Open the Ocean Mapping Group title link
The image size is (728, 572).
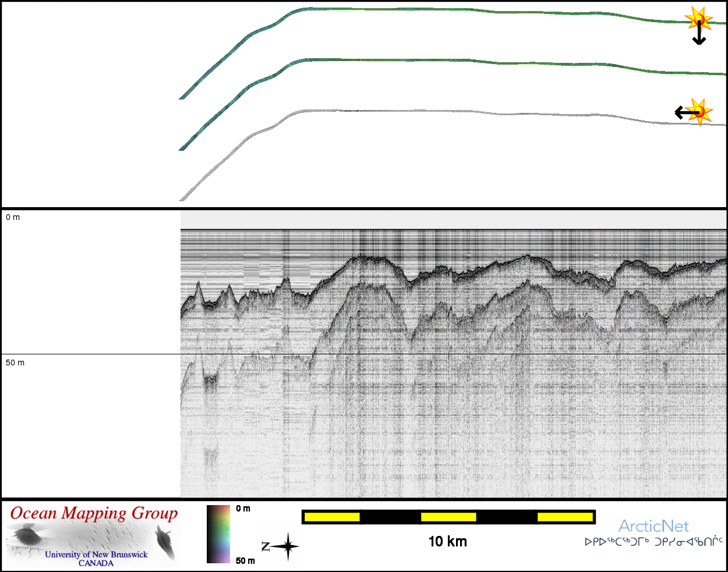click(x=94, y=513)
